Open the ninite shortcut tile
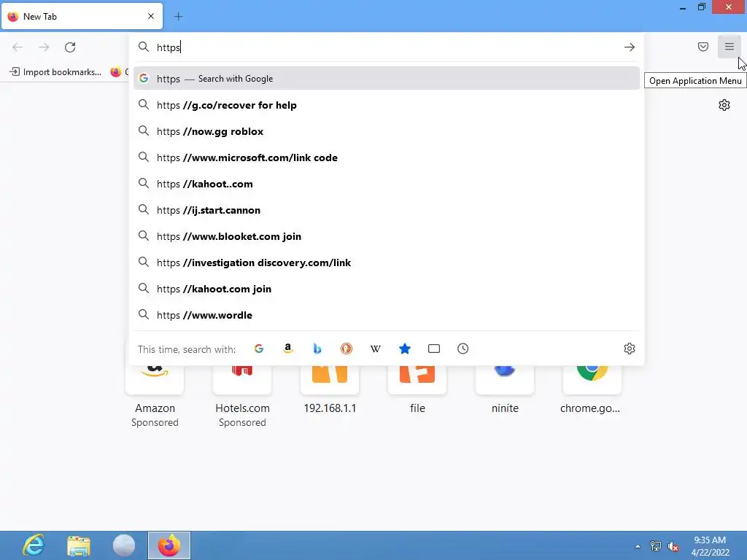 pos(505,391)
